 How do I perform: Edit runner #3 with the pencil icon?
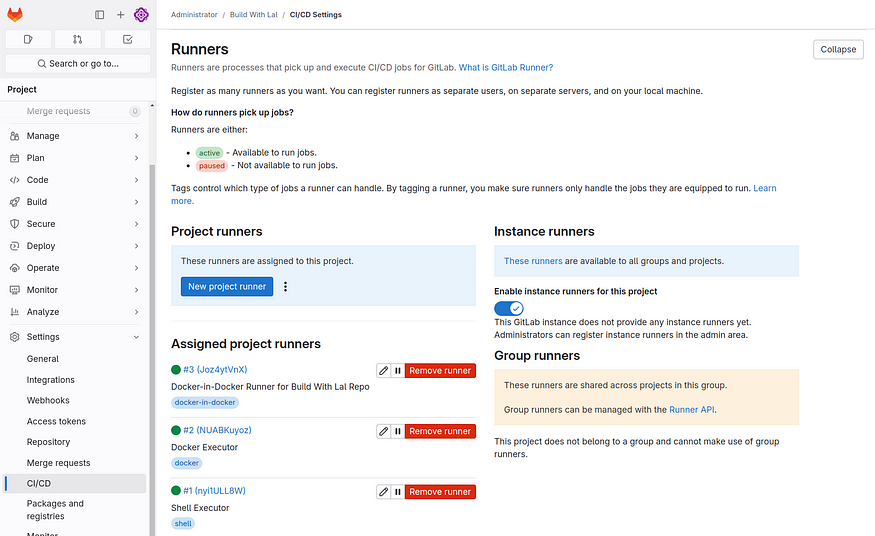pos(383,370)
